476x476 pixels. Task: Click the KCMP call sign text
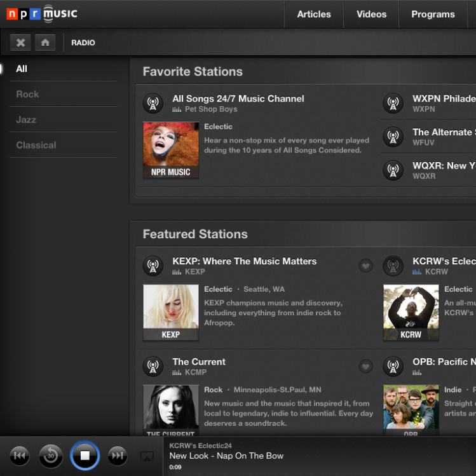click(x=196, y=372)
